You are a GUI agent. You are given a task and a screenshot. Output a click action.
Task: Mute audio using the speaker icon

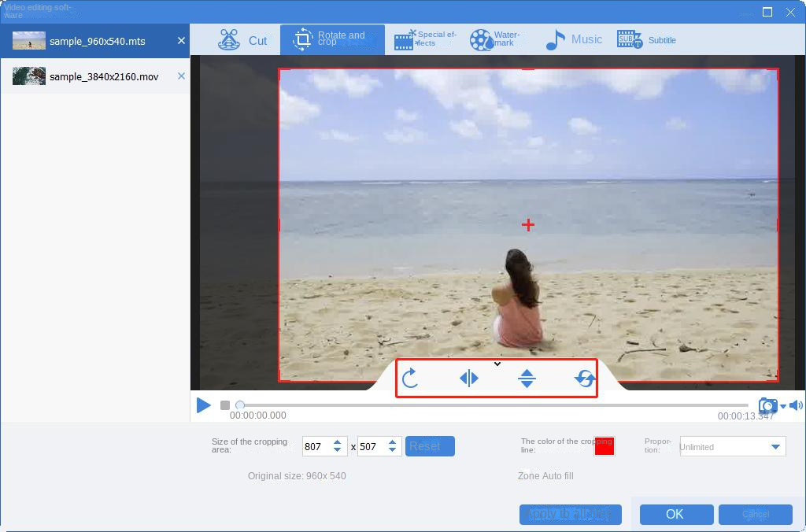tap(796, 405)
